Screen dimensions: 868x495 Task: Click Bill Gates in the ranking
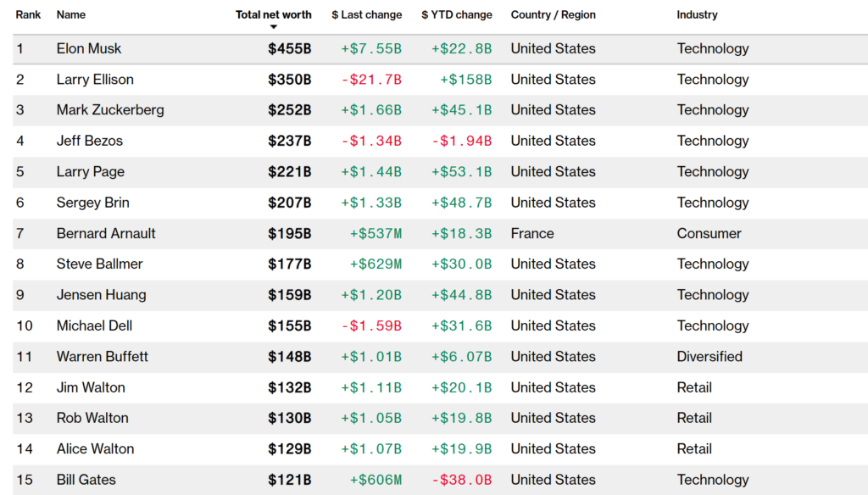86,480
